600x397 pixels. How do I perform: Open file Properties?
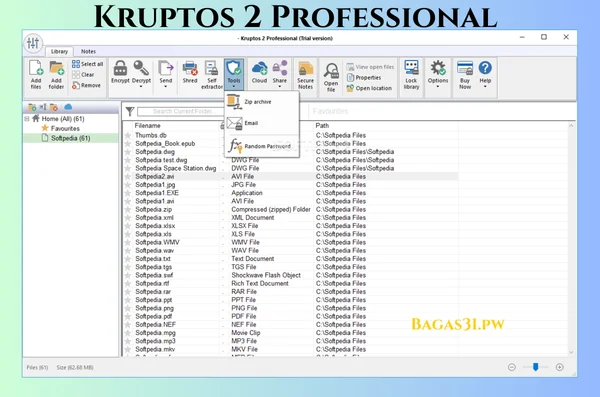click(x=364, y=77)
